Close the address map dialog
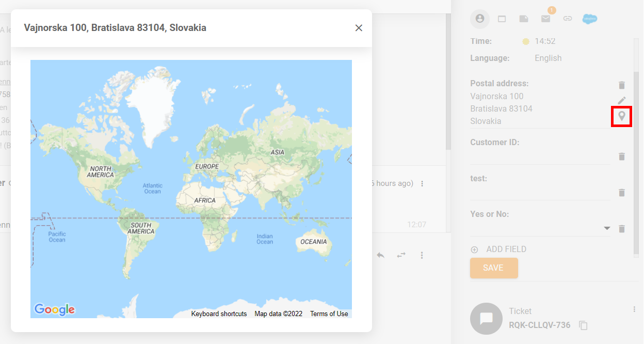Viewport: 644px width, 344px height. pos(359,28)
